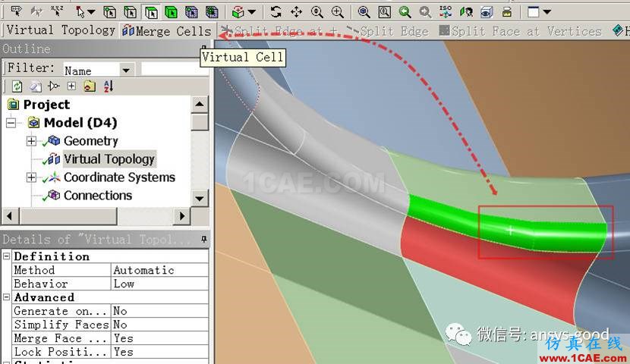The height and width of the screenshot is (364, 630).
Task: Click the Rotate view tool icon
Action: pyautogui.click(x=276, y=11)
